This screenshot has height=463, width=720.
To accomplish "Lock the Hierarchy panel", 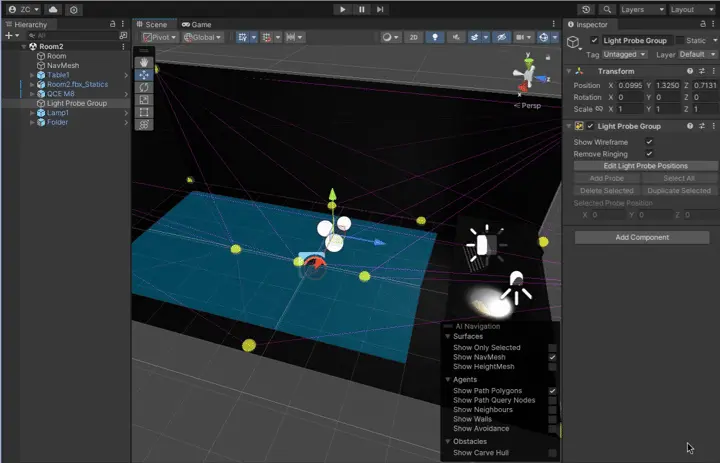I will pyautogui.click(x=112, y=24).
